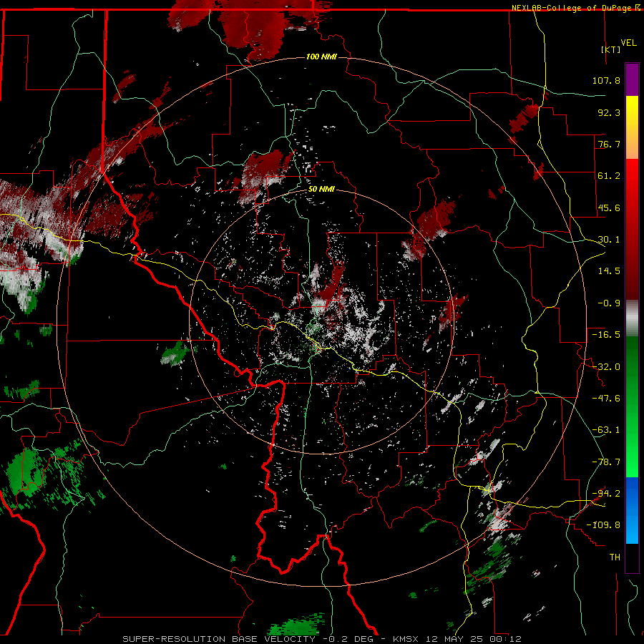Click the -109.8 velocity scale value
This screenshot has height=644, width=644.
click(x=603, y=525)
